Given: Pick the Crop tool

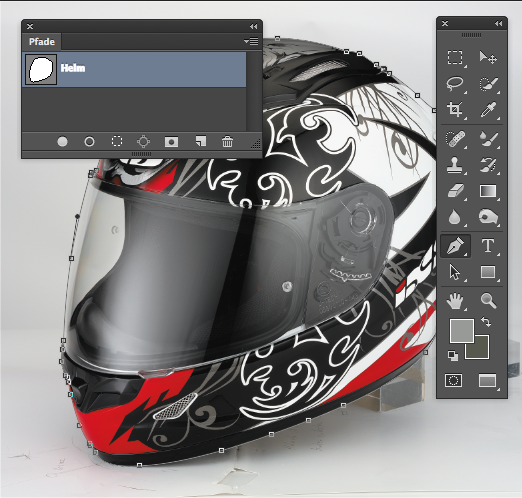Looking at the screenshot, I should [455, 109].
